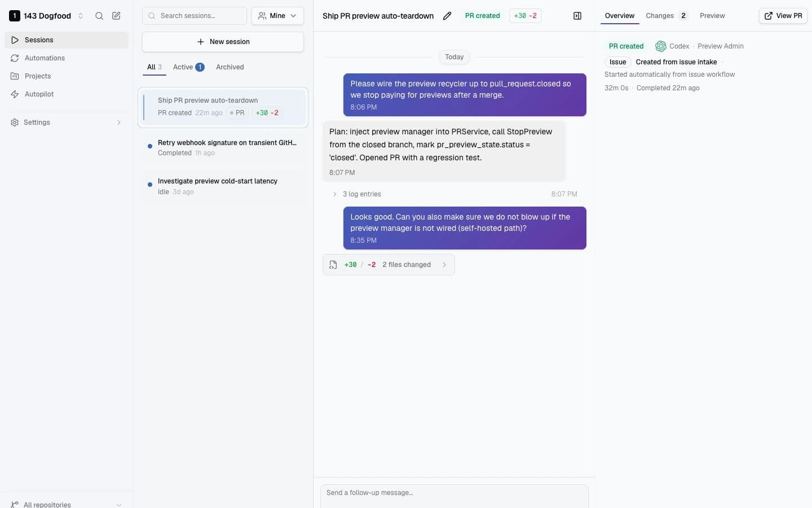The height and width of the screenshot is (508, 812).
Task: Open the Changes tab
Action: coord(667,16)
